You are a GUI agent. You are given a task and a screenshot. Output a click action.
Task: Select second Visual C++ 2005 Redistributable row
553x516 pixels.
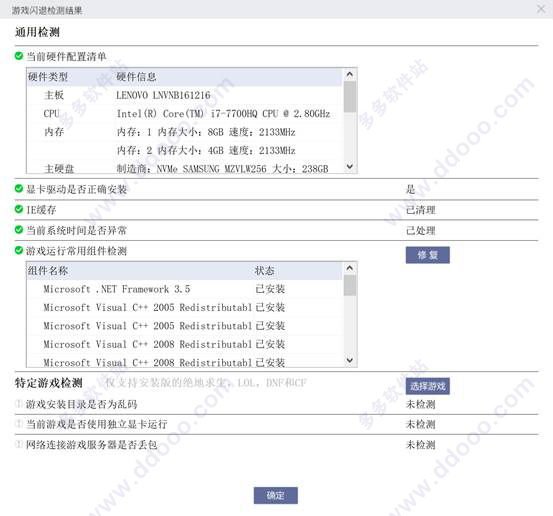click(x=185, y=326)
